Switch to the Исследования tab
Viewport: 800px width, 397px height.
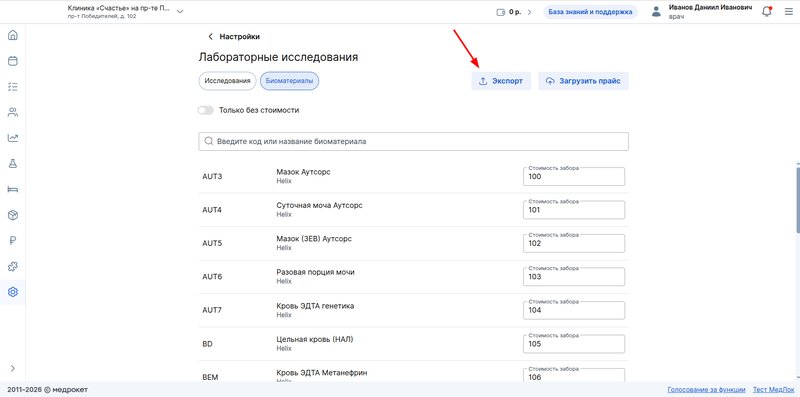(228, 81)
